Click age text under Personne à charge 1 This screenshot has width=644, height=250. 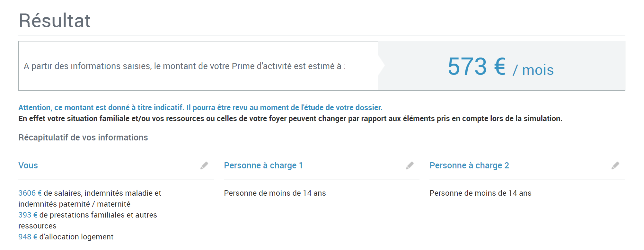coord(275,193)
